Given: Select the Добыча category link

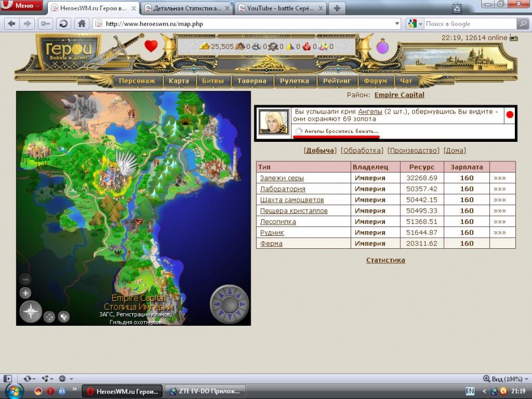Looking at the screenshot, I should (x=320, y=150).
